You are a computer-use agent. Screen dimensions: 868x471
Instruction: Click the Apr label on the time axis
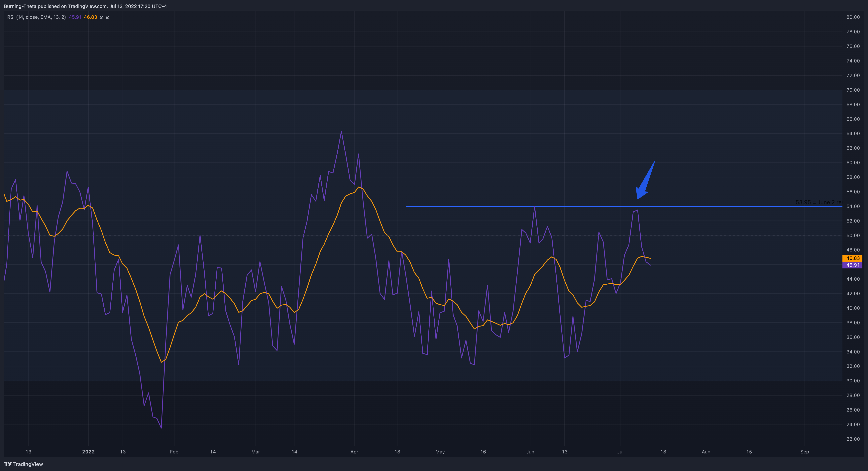pyautogui.click(x=354, y=452)
